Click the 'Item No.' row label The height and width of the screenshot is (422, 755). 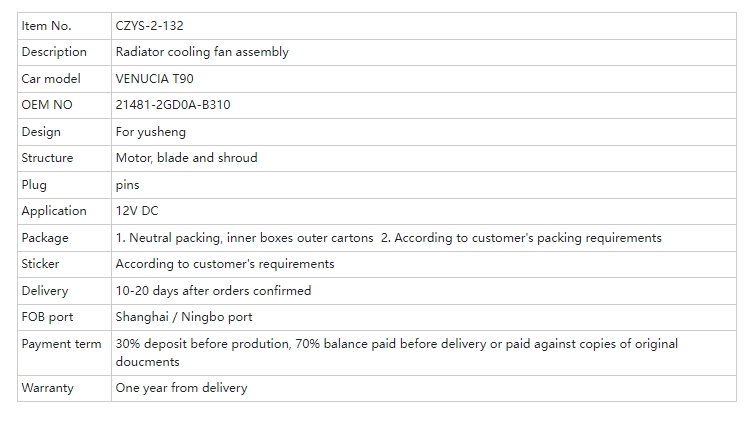[46, 26]
